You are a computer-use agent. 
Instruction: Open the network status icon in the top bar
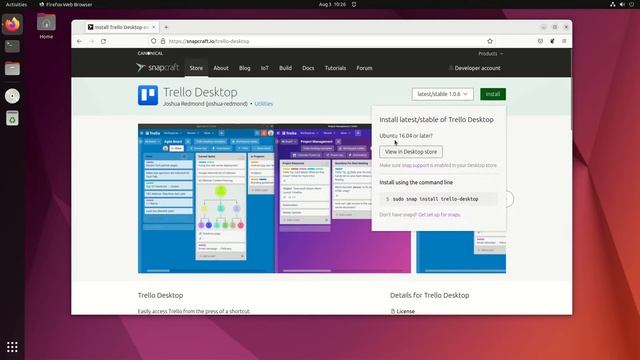click(613, 4)
